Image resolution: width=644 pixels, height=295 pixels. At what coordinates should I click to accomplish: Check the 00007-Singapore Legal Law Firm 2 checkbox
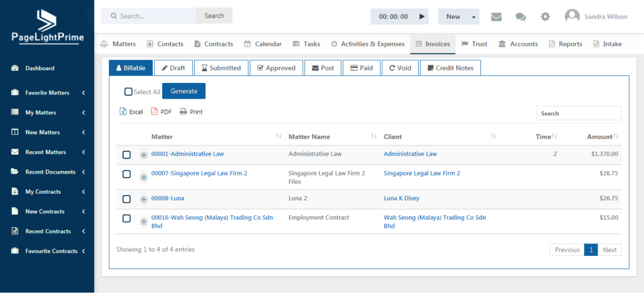[127, 174]
